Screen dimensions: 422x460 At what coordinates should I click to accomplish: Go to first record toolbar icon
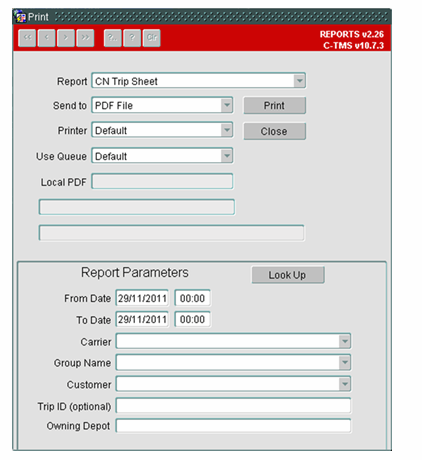27,38
